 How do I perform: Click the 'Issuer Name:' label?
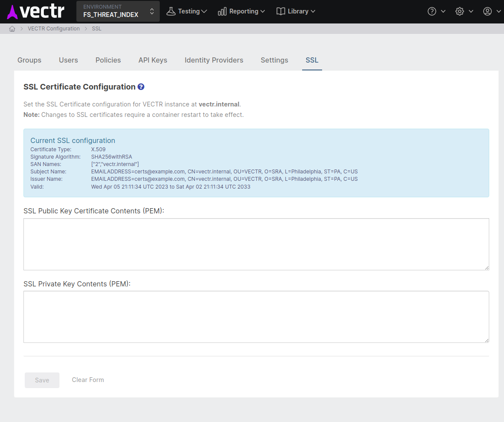tap(46, 179)
